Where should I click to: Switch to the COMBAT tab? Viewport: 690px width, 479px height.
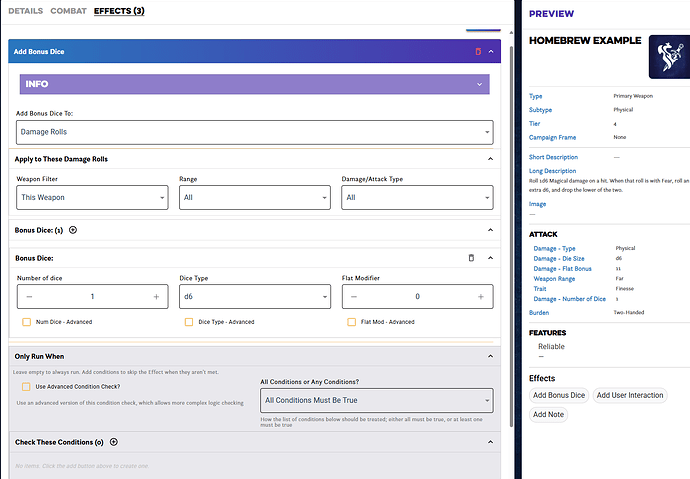point(68,11)
